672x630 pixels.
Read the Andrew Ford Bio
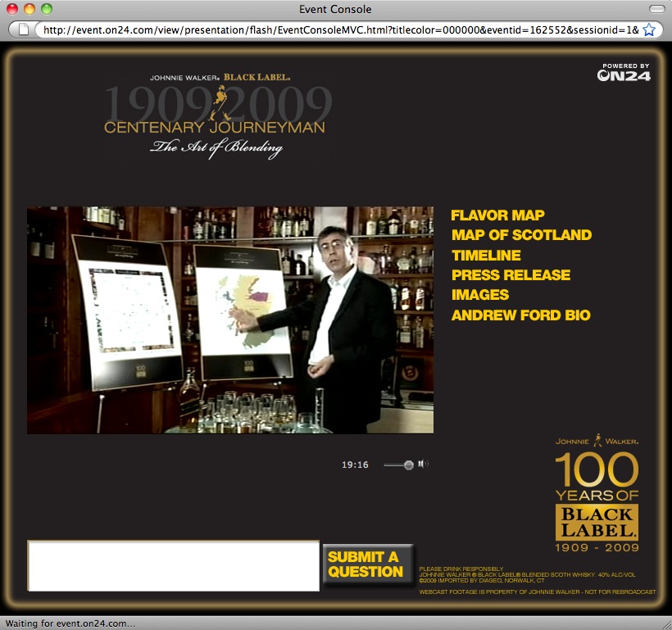[x=520, y=315]
